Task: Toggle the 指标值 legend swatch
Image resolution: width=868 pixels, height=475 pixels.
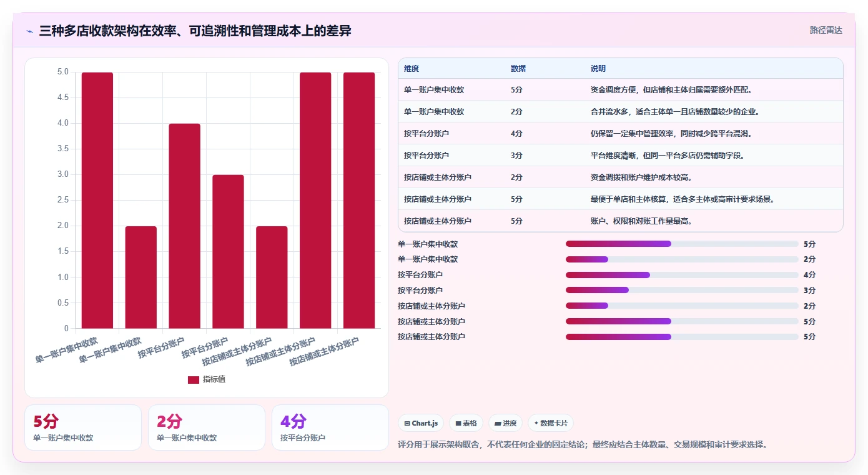Action: [194, 379]
